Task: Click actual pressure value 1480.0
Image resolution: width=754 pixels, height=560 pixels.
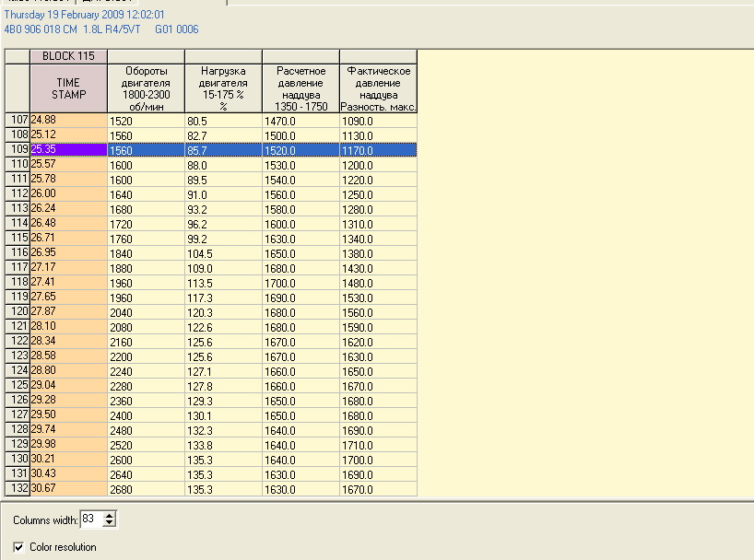Action: click(x=379, y=282)
